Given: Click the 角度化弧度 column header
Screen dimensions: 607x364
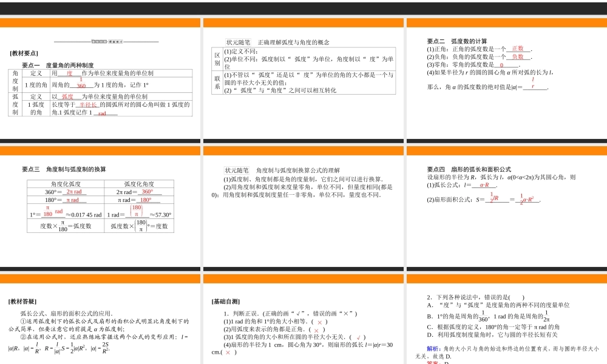Looking at the screenshot, I should coord(66,184).
